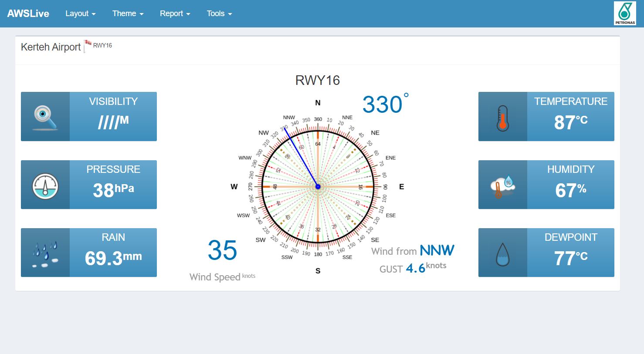Screen dimensions: 644x354
Task: Click the Petronas logo
Action: (x=625, y=13)
